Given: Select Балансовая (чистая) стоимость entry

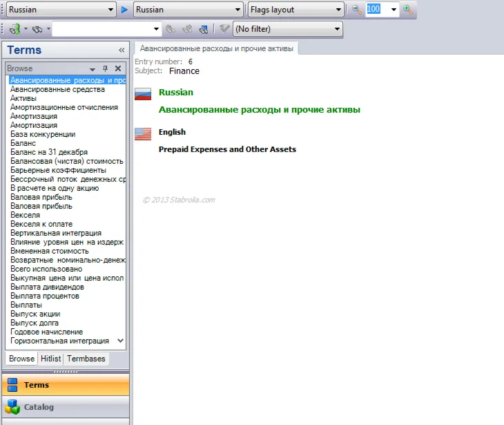Looking at the screenshot, I should 67,161.
